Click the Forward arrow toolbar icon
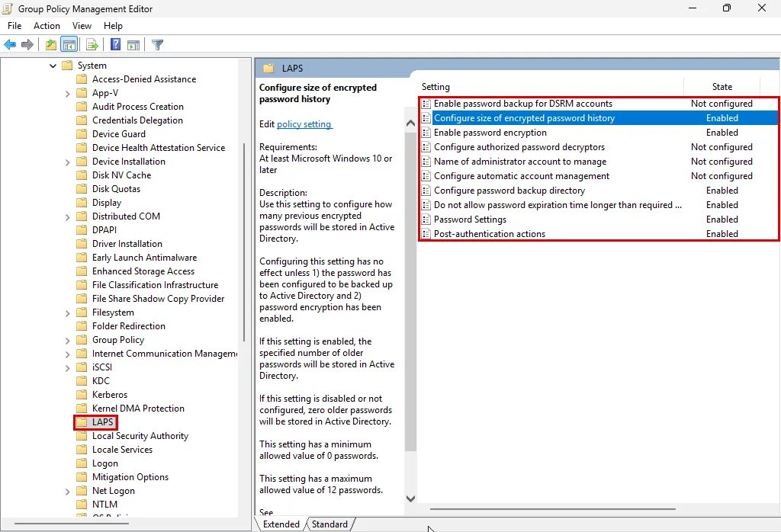Image resolution: width=781 pixels, height=532 pixels. click(x=27, y=45)
